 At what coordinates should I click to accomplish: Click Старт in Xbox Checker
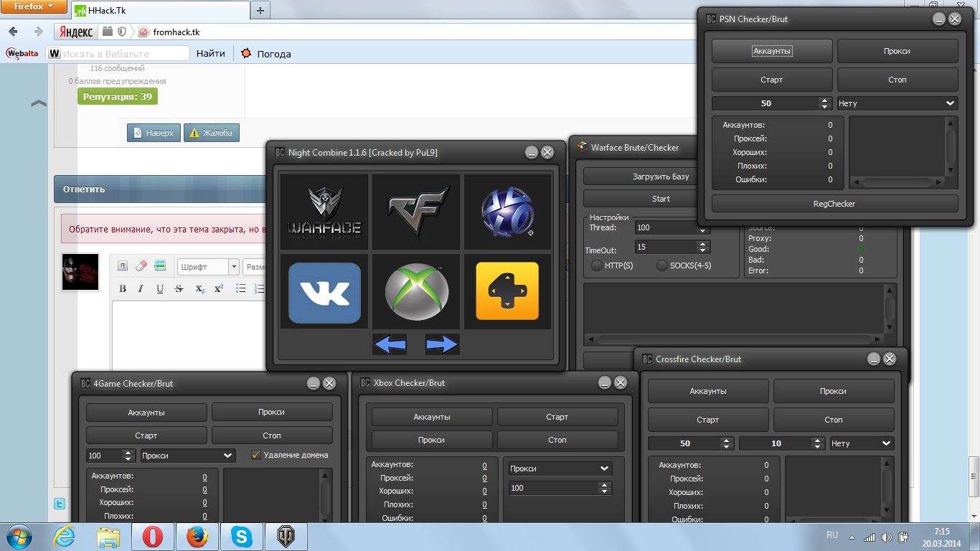[557, 417]
